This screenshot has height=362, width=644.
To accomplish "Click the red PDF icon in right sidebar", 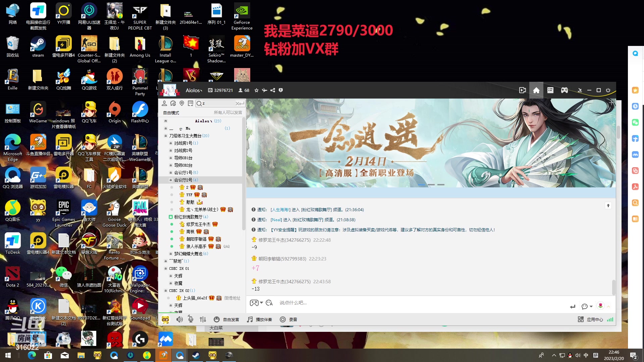I will pyautogui.click(x=635, y=187).
